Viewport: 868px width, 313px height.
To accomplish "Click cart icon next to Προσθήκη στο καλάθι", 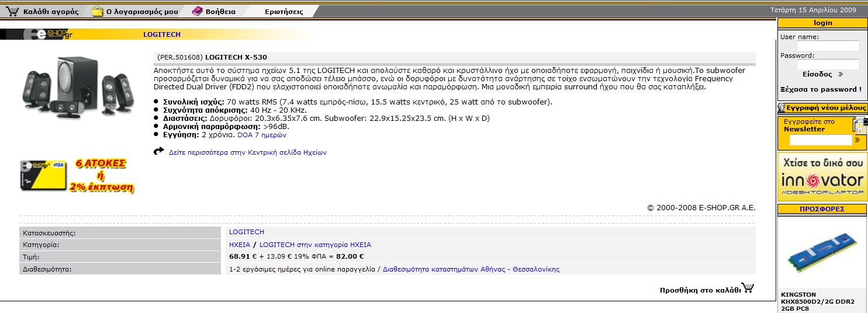I will pos(749,288).
